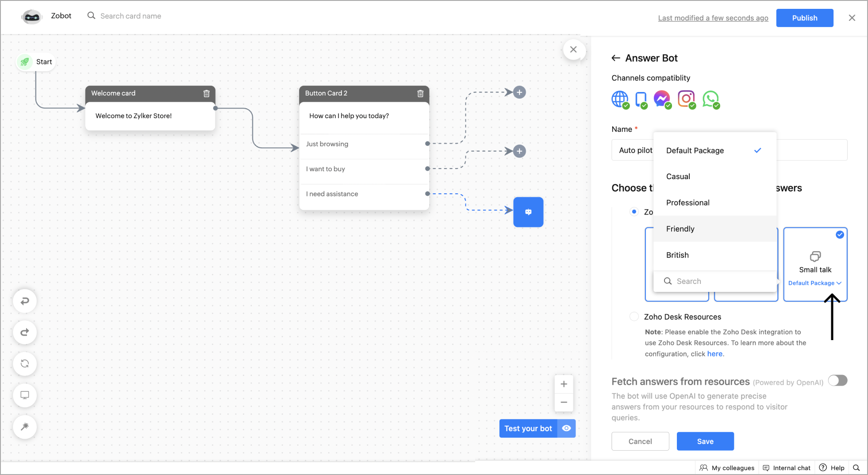Image resolution: width=868 pixels, height=475 pixels.
Task: Click the Publish button
Action: click(x=804, y=18)
